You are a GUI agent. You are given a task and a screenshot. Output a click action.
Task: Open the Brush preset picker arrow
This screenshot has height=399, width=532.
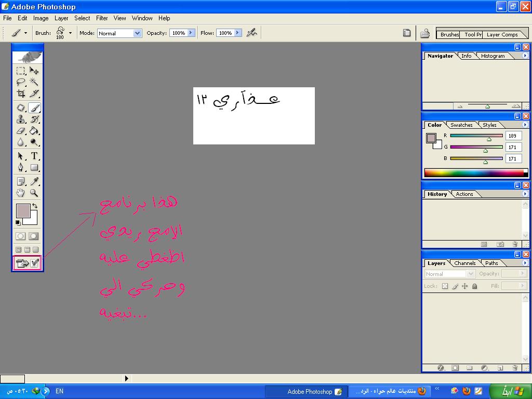point(70,33)
